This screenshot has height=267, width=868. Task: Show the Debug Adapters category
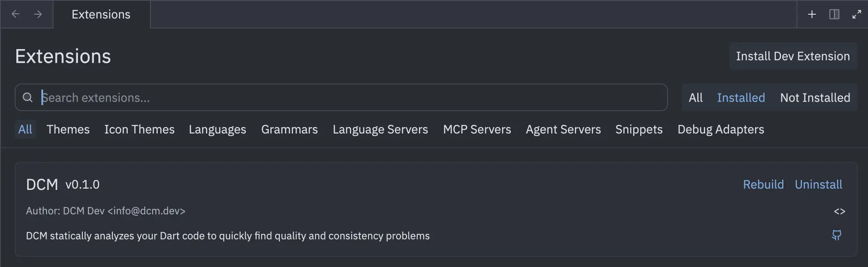point(721,130)
